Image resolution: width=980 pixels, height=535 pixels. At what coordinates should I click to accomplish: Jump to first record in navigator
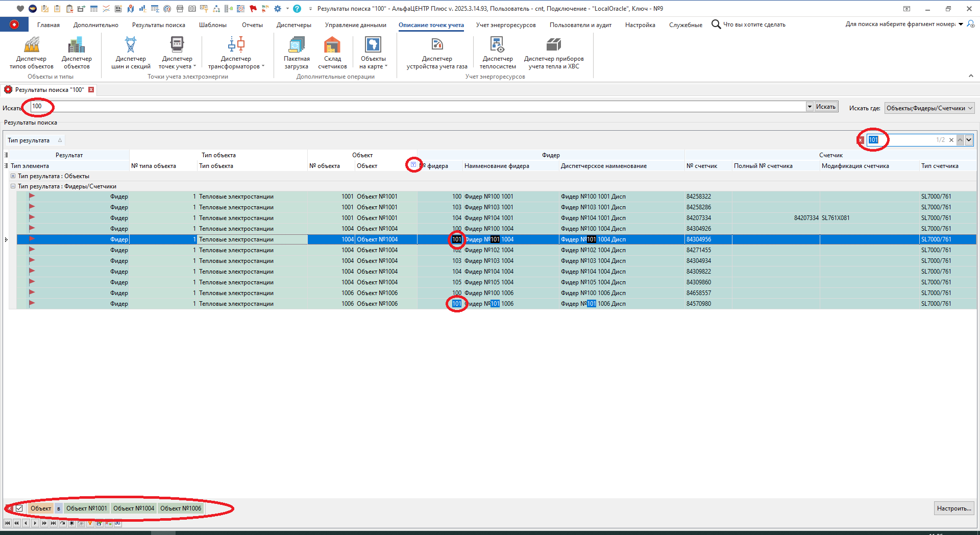pos(7,523)
